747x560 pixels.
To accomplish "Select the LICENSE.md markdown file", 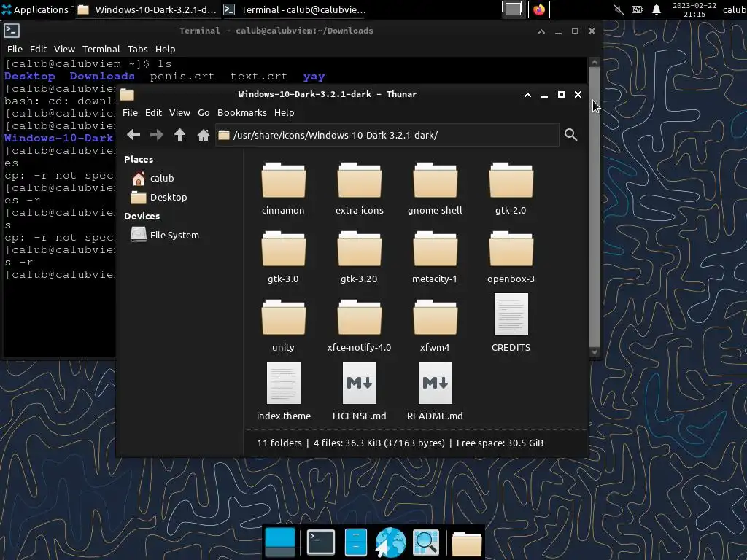I will coord(359,392).
